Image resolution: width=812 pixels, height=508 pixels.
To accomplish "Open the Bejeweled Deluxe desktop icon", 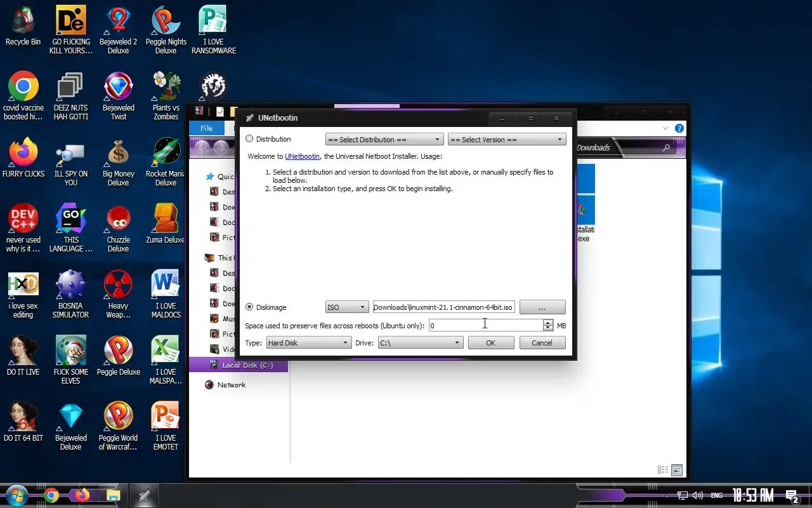I will click(70, 426).
